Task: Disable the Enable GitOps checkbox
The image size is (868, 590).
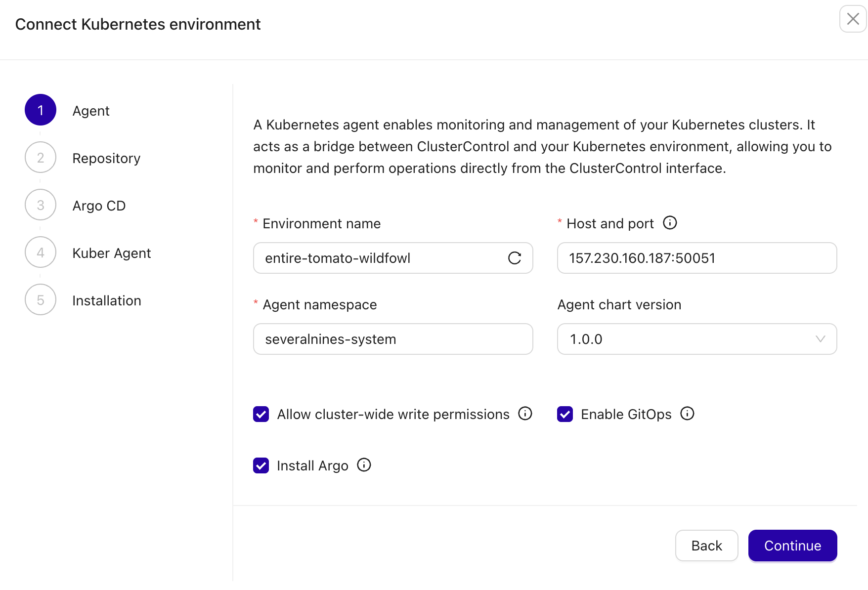Action: [x=565, y=414]
